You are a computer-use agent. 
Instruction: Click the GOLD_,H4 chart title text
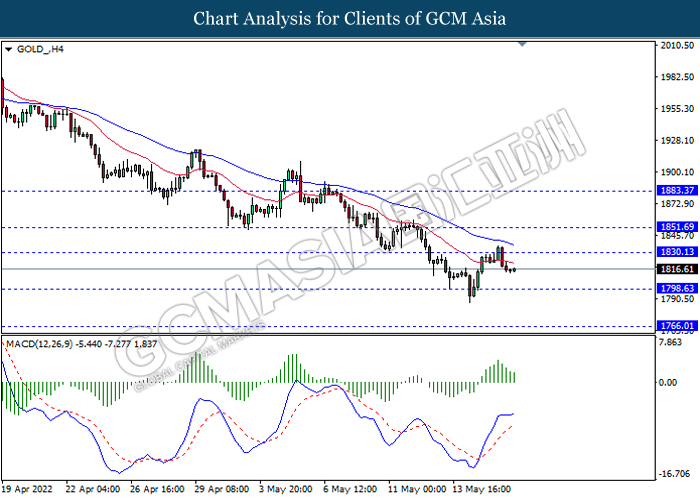(40, 49)
